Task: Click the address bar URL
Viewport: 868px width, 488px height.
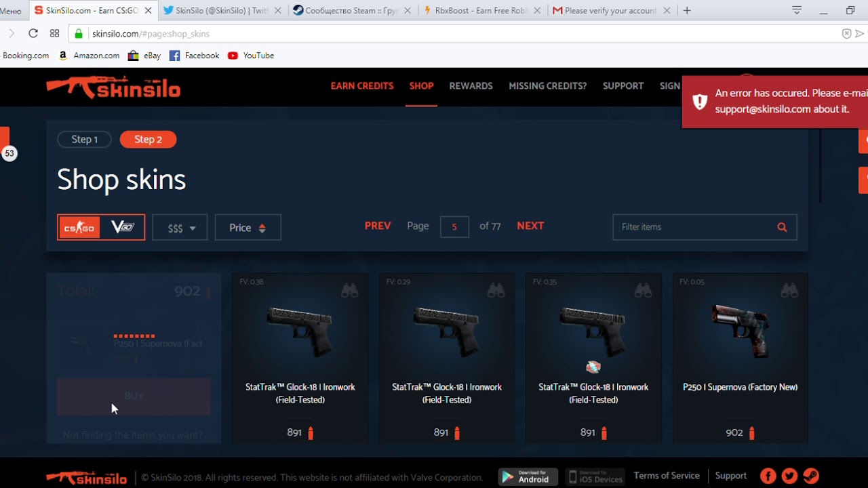Action: [151, 34]
